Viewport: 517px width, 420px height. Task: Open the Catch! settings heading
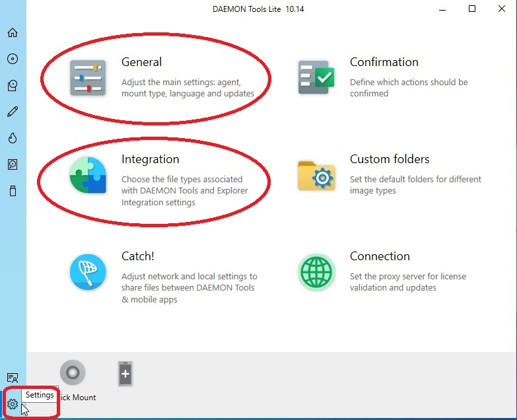pyautogui.click(x=138, y=256)
